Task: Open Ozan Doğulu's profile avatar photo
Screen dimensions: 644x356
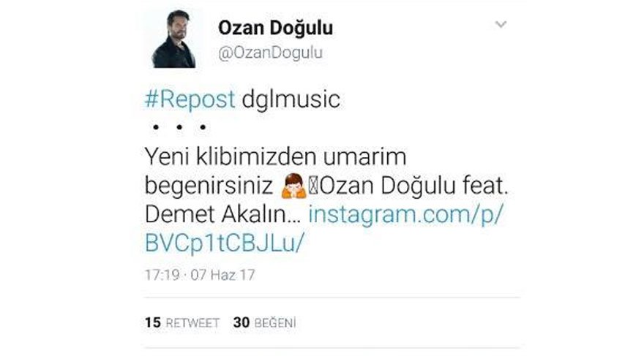Action: pyautogui.click(x=174, y=39)
